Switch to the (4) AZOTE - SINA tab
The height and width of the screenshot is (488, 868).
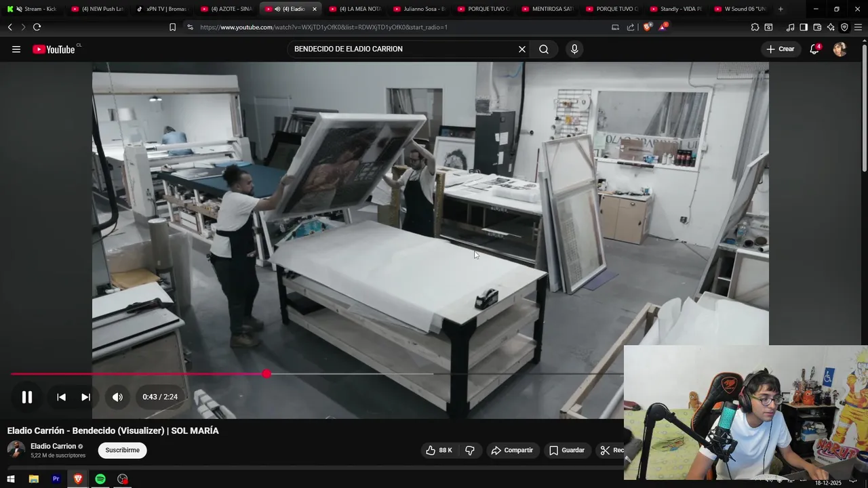click(x=227, y=9)
